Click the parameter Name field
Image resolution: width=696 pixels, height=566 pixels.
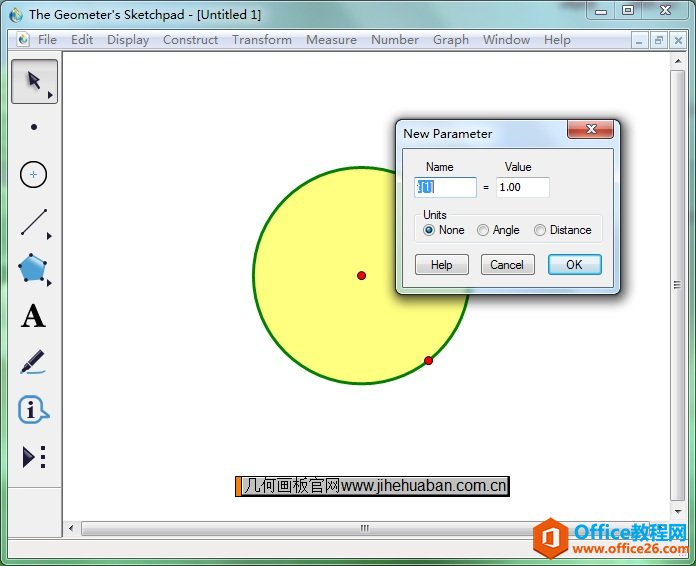(x=445, y=187)
